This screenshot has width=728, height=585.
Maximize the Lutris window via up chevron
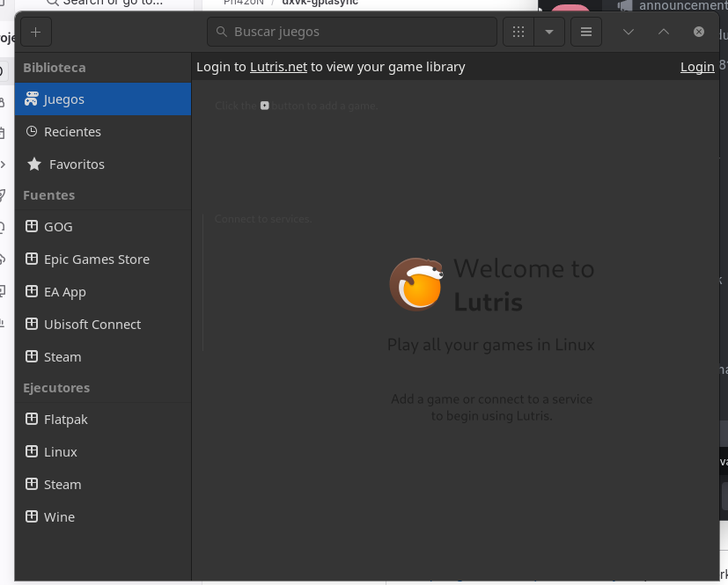[x=664, y=32]
